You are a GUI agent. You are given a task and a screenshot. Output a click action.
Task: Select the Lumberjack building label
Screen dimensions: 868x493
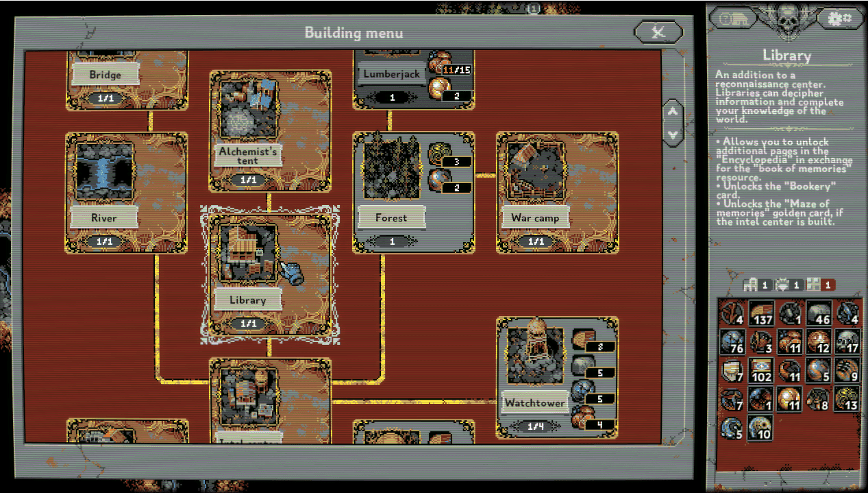click(391, 73)
